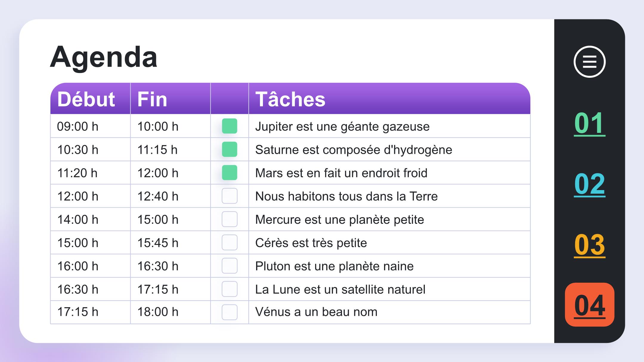Screen dimensions: 644x362
Task: Check the Mercure task checkbox
Action: point(230,219)
